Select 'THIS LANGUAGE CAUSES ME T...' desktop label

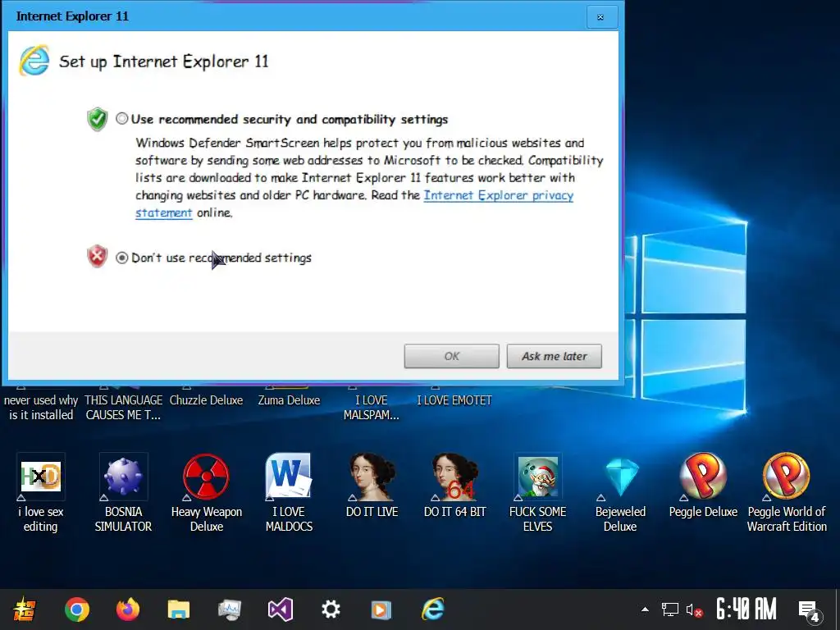click(123, 408)
